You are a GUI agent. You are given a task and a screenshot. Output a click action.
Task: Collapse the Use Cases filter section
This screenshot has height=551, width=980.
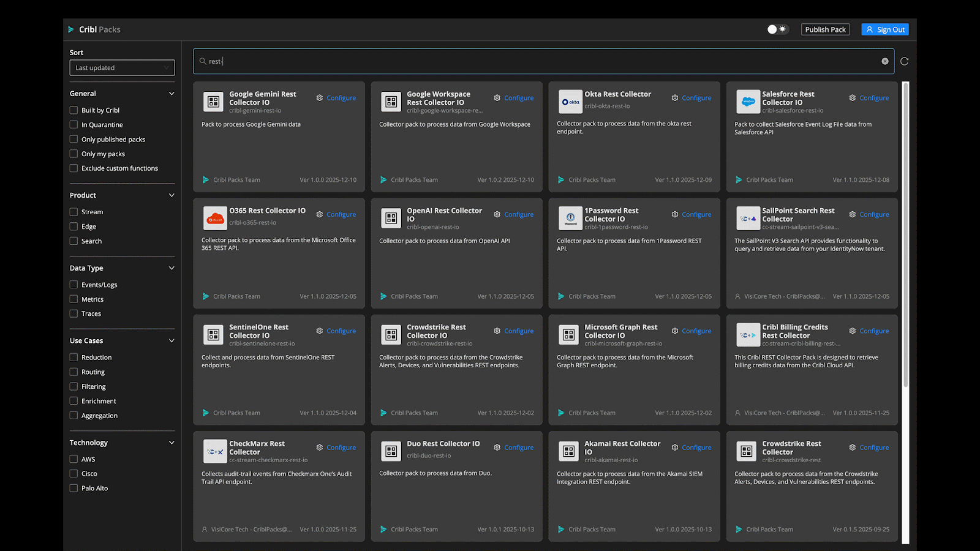(x=171, y=341)
